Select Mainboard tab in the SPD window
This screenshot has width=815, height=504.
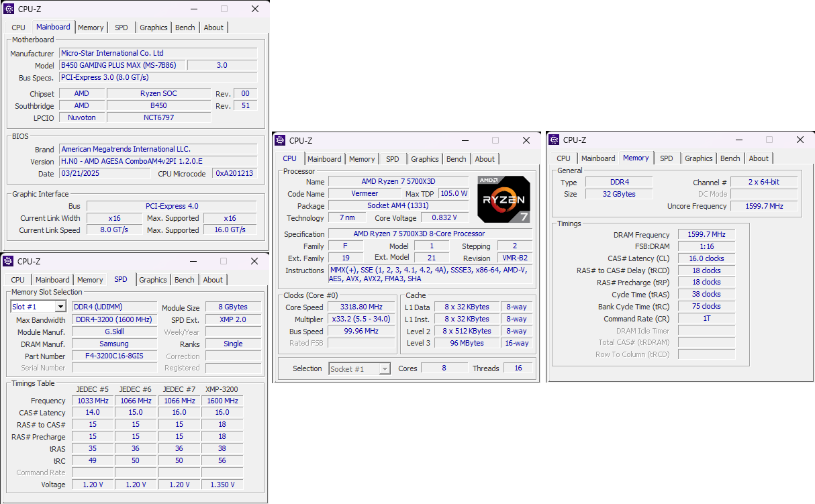(52, 280)
